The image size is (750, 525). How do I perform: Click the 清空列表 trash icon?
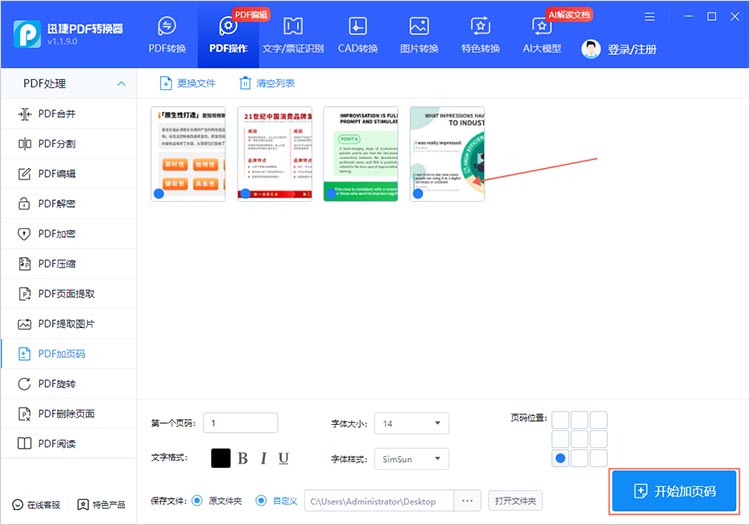(x=245, y=83)
